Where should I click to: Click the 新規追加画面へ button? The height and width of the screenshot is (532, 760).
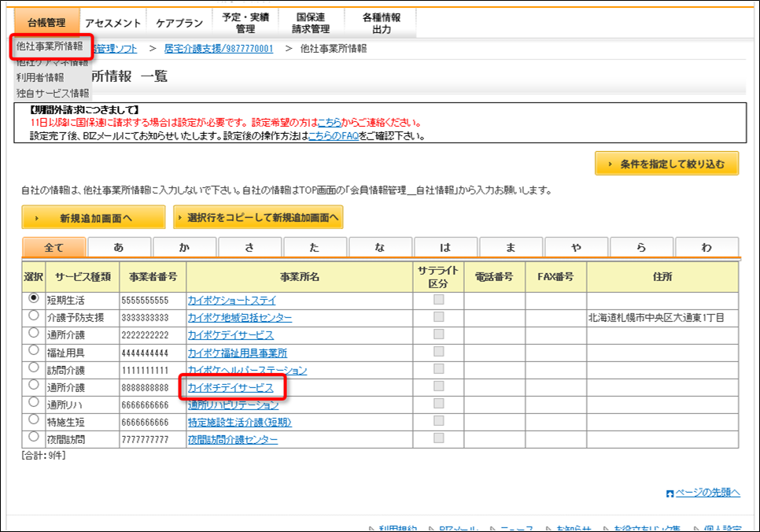(x=94, y=217)
